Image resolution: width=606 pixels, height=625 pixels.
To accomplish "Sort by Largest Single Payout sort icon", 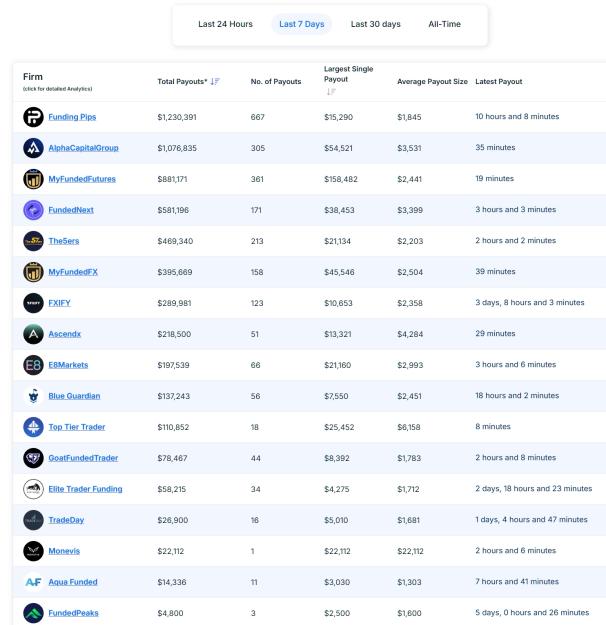I will pos(331,92).
